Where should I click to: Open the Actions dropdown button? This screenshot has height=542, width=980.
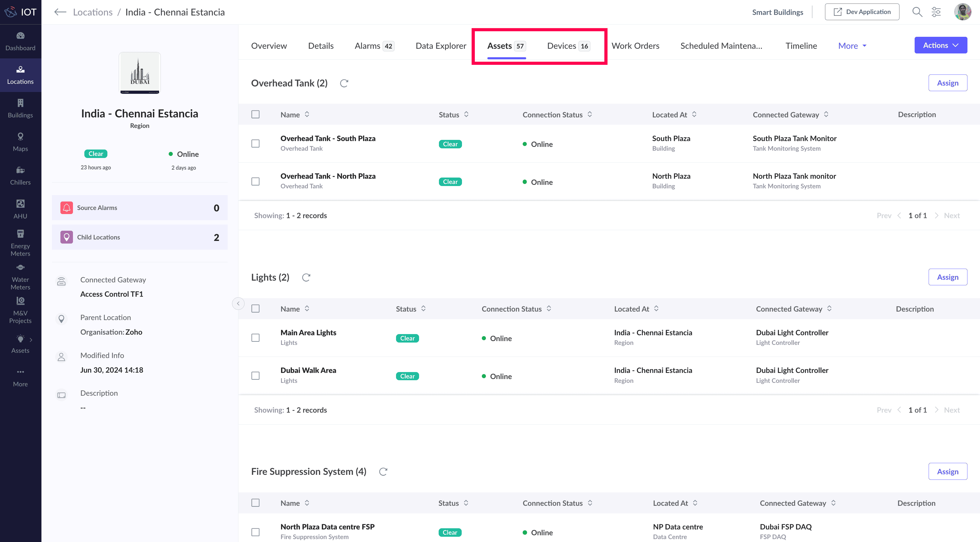click(940, 45)
